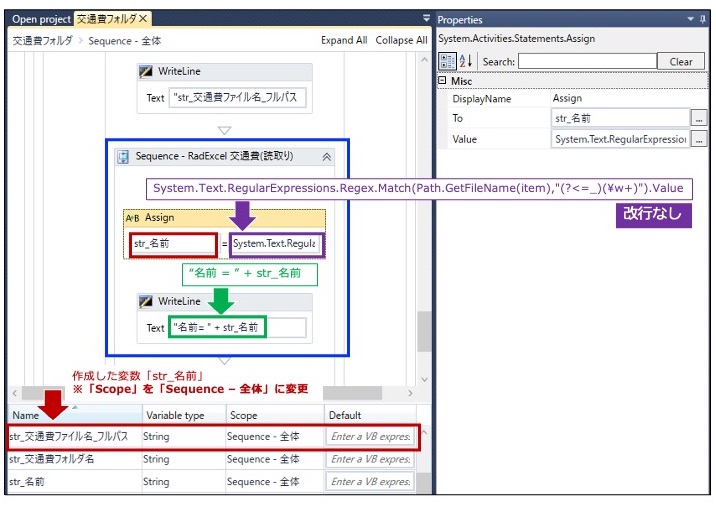716x505 pixels.
Task: Click the Assign activity A+B icon
Action: (x=132, y=218)
